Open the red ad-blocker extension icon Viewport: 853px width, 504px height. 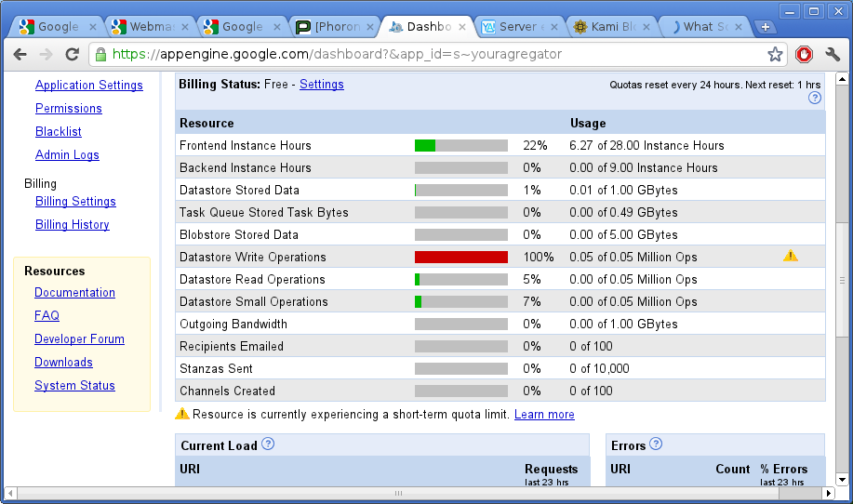coord(804,54)
